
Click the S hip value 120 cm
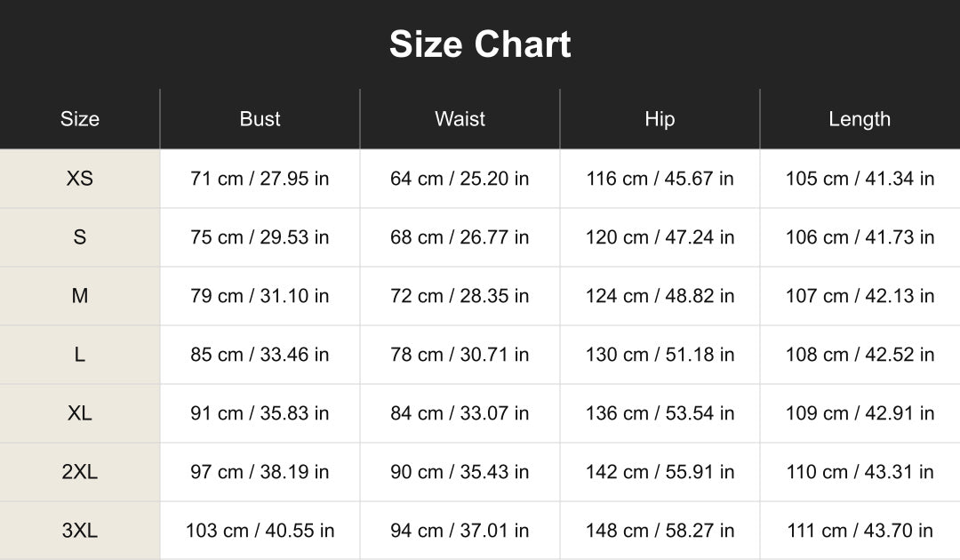point(660,236)
